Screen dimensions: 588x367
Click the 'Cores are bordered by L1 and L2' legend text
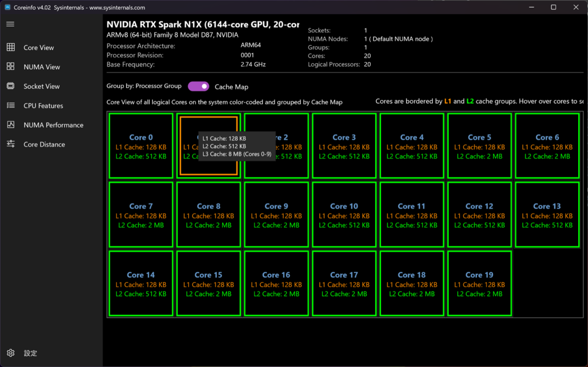click(x=479, y=101)
